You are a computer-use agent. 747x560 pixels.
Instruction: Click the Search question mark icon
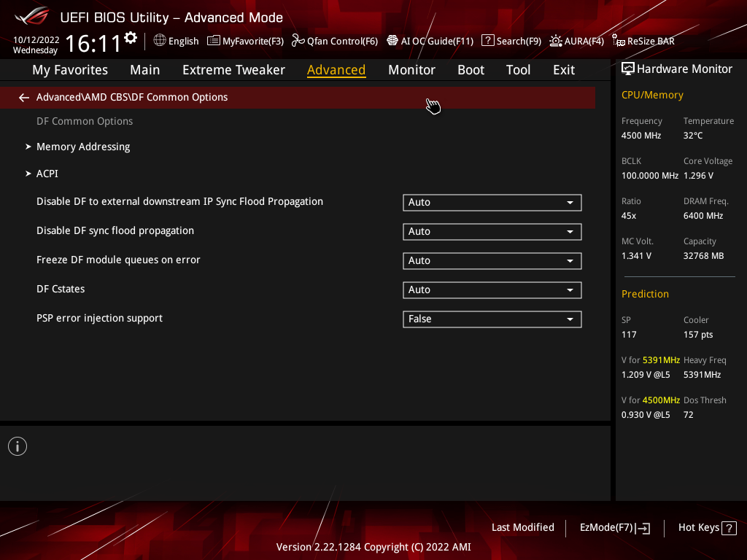pos(487,41)
